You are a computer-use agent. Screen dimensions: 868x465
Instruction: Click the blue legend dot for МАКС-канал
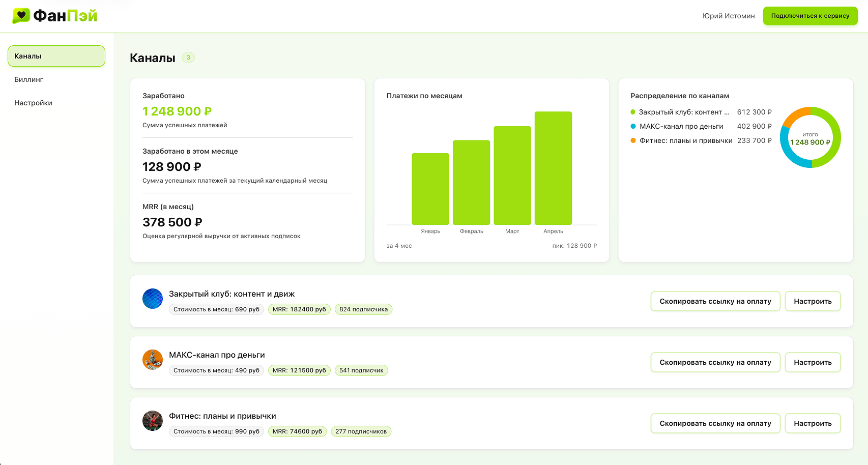point(633,126)
